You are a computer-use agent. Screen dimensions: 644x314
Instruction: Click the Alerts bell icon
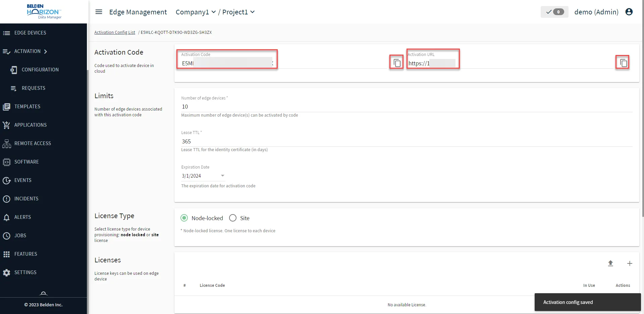pyautogui.click(x=6, y=217)
